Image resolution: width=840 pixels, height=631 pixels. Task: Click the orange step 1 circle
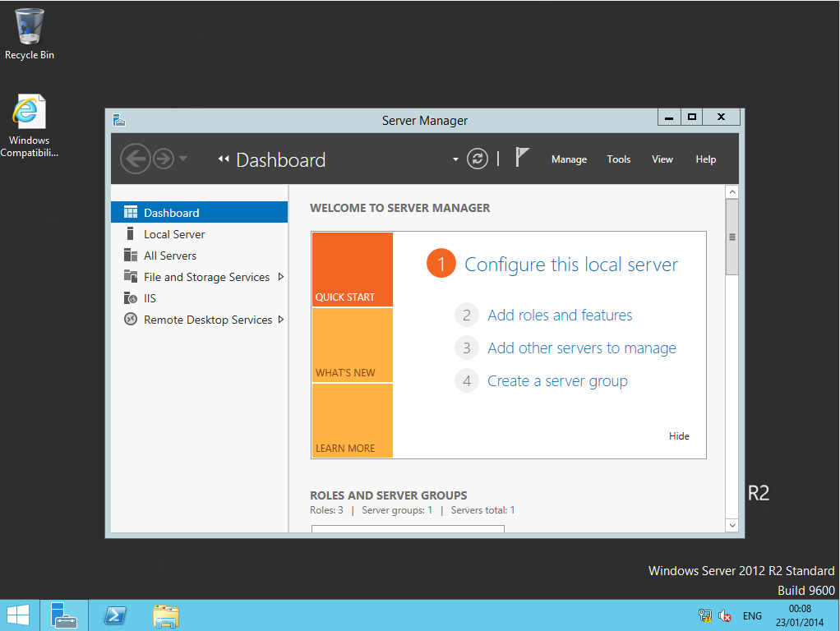point(441,264)
